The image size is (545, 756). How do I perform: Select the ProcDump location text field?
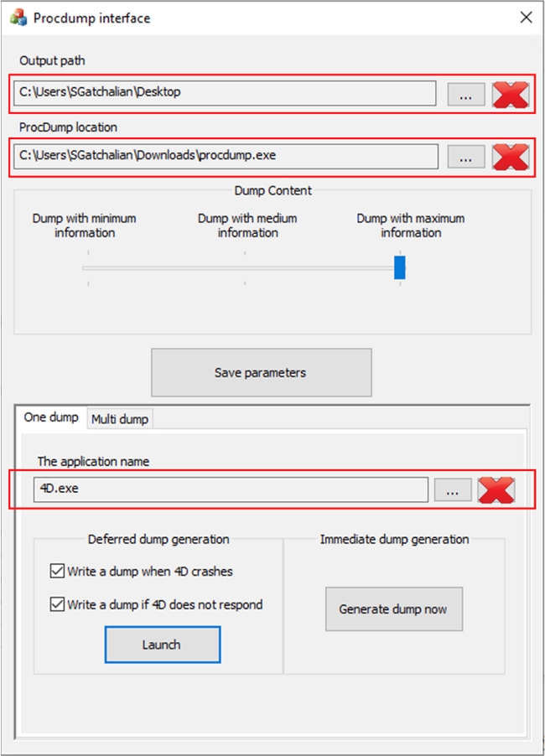(x=226, y=156)
